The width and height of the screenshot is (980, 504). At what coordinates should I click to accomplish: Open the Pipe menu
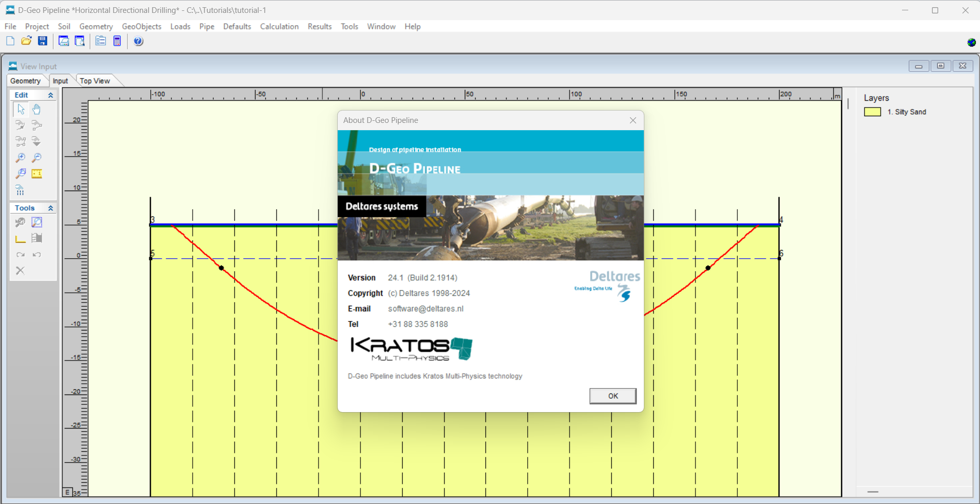(207, 26)
